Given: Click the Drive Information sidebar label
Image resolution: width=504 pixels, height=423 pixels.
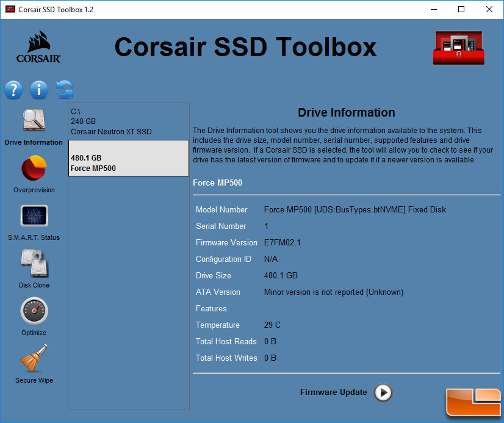Looking at the screenshot, I should coord(34,142).
